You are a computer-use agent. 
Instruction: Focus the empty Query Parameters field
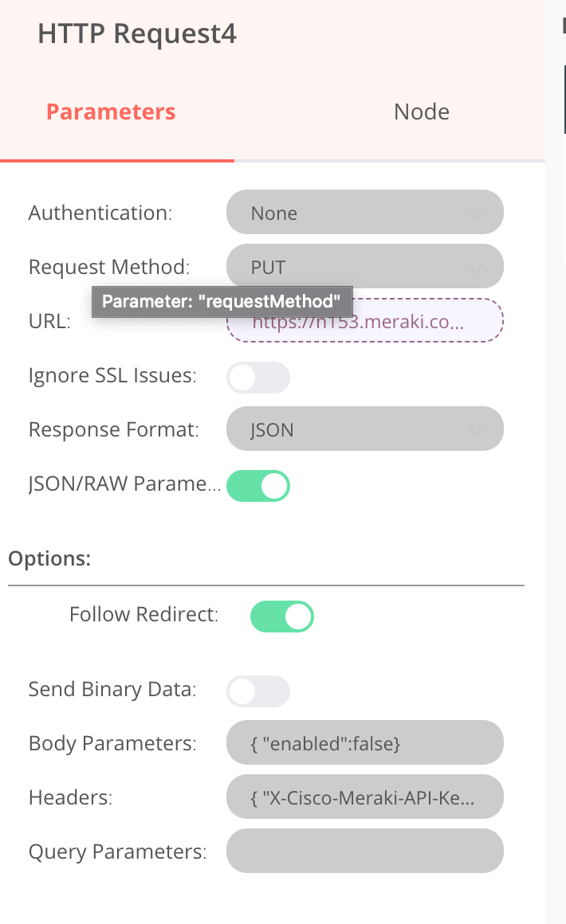pyautogui.click(x=364, y=852)
